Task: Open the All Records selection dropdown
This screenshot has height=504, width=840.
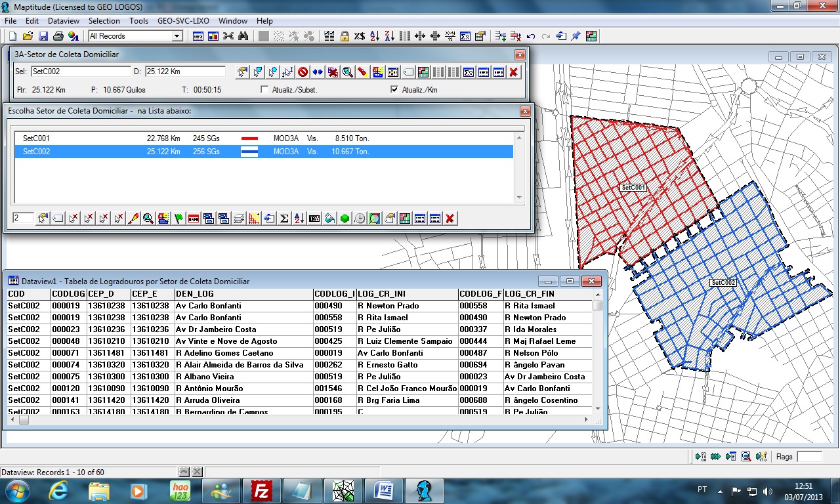Action: click(177, 36)
